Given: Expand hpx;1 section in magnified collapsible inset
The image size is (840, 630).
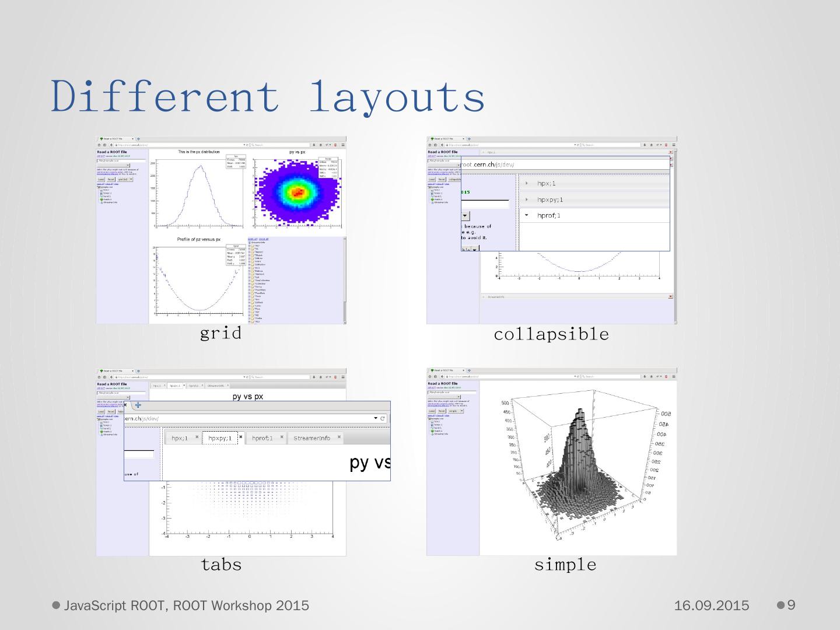Looking at the screenshot, I should [594, 183].
